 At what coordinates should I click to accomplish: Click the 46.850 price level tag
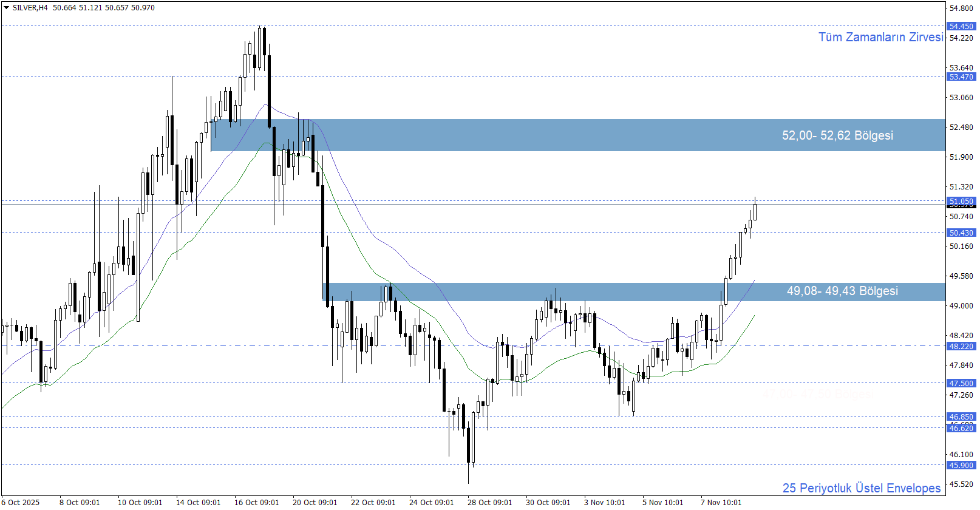coord(961,416)
